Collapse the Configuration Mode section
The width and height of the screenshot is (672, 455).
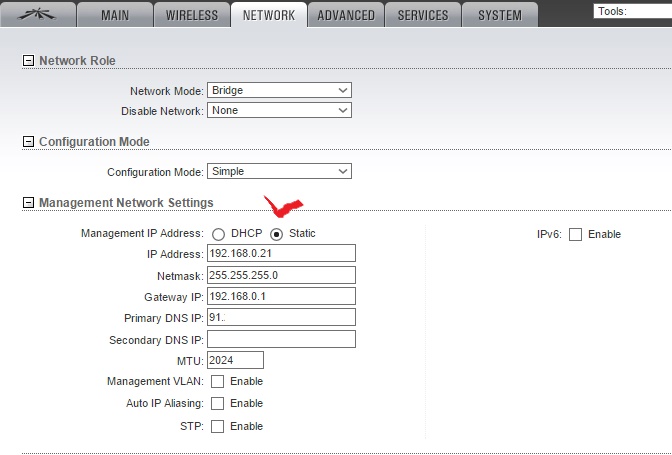click(x=28, y=141)
